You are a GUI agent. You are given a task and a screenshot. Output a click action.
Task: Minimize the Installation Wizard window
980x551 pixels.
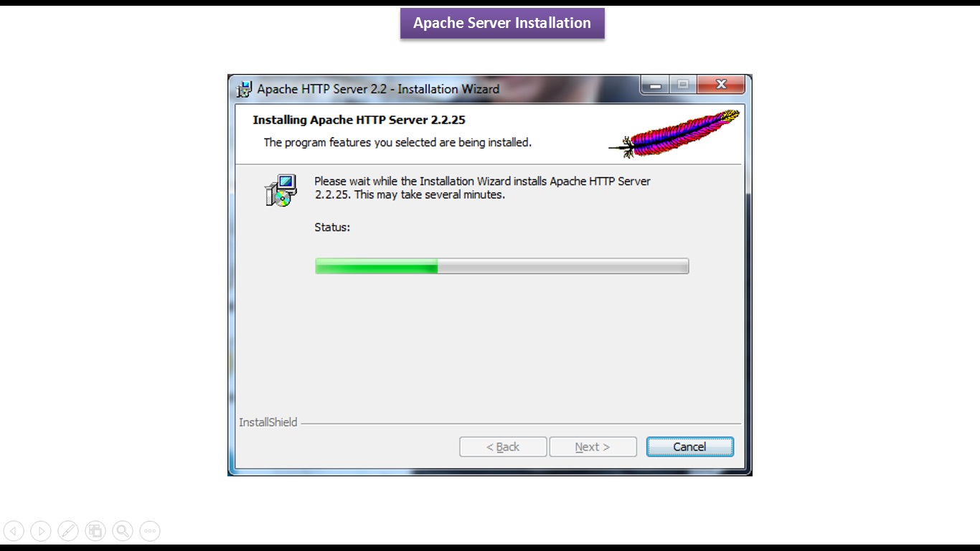655,85
